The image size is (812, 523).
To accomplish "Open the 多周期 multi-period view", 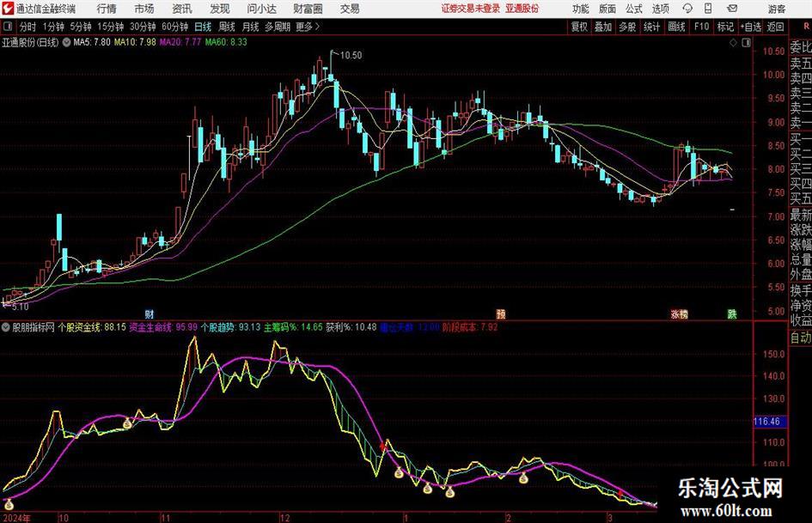I will (x=277, y=27).
